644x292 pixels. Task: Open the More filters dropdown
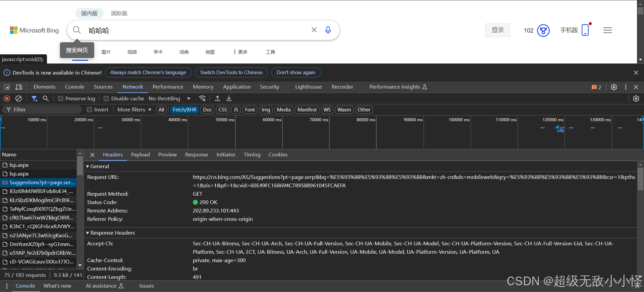coord(134,110)
